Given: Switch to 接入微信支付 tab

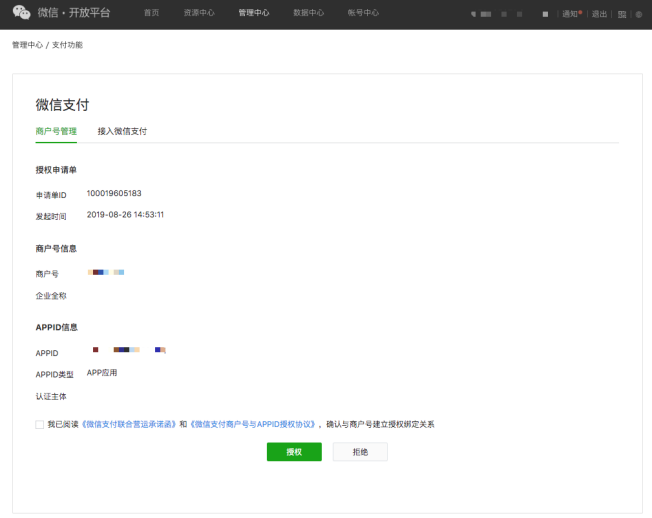Looking at the screenshot, I should pyautogui.click(x=122, y=131).
